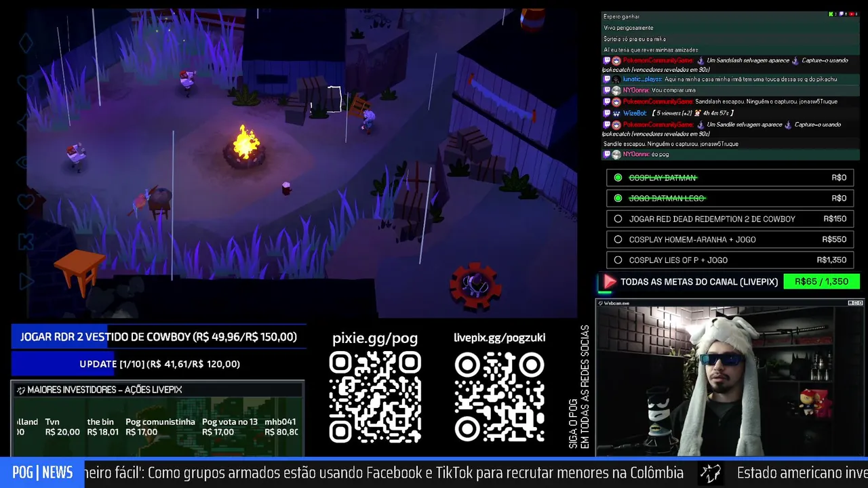
Task: Click Twitch badge on lunatic_playss chat message
Action: tap(607, 79)
